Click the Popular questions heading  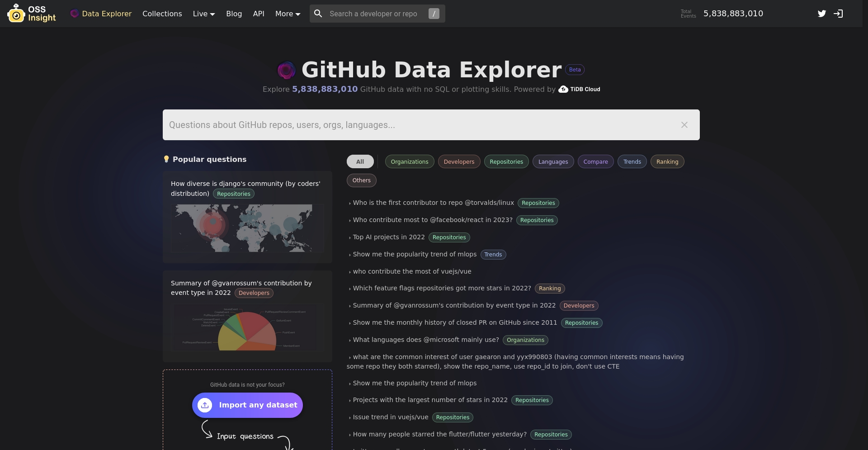pyautogui.click(x=209, y=159)
